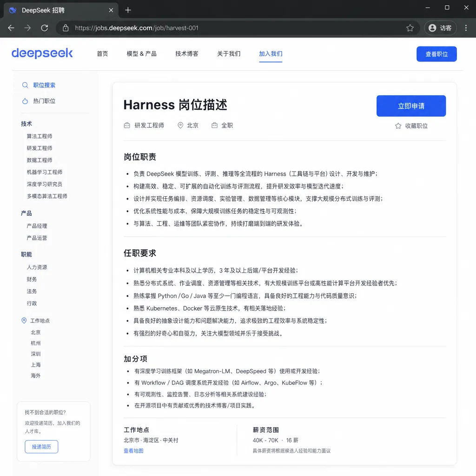This screenshot has width=476, height=476.
Task: Open the 访客 profile button
Action: [440, 28]
